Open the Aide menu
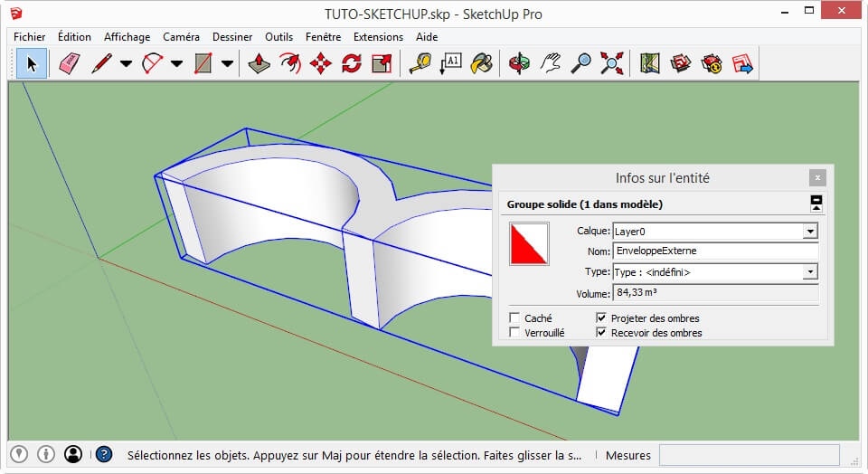The height and width of the screenshot is (474, 868). pyautogui.click(x=426, y=36)
